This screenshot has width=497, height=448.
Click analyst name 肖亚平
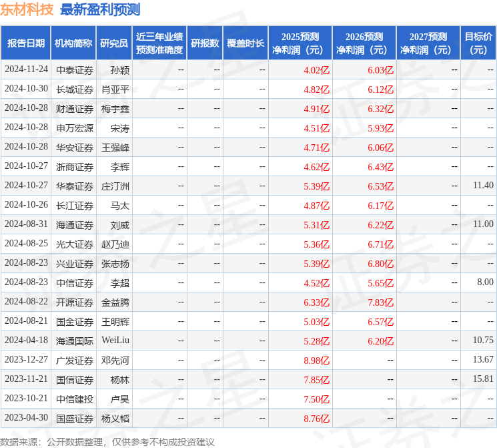[115, 89]
